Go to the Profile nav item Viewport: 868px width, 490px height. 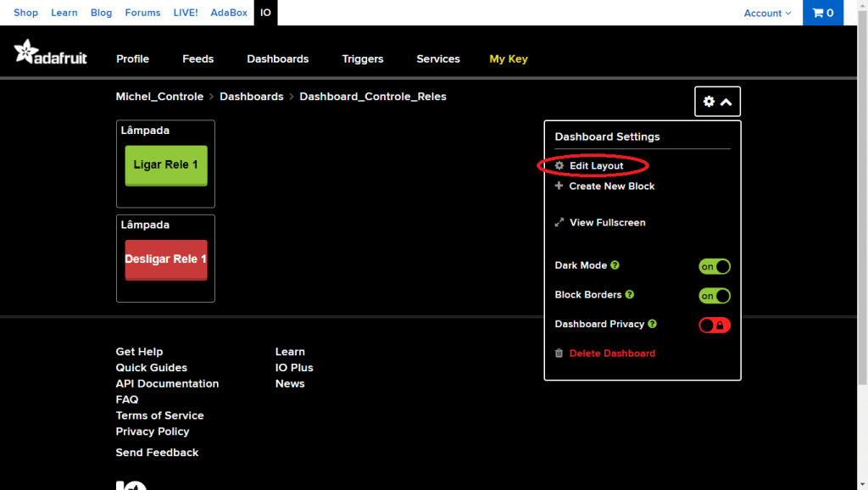pyautogui.click(x=132, y=58)
